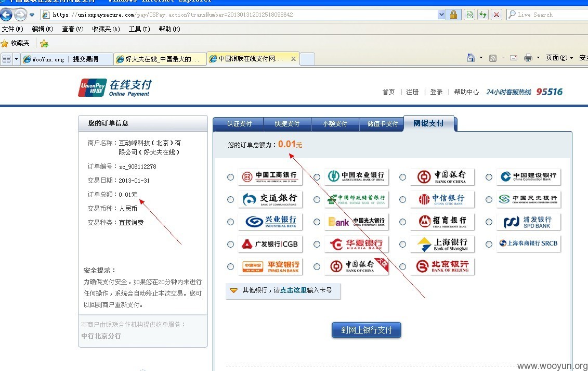Close the 中国银联在线支付 tab

[293, 59]
